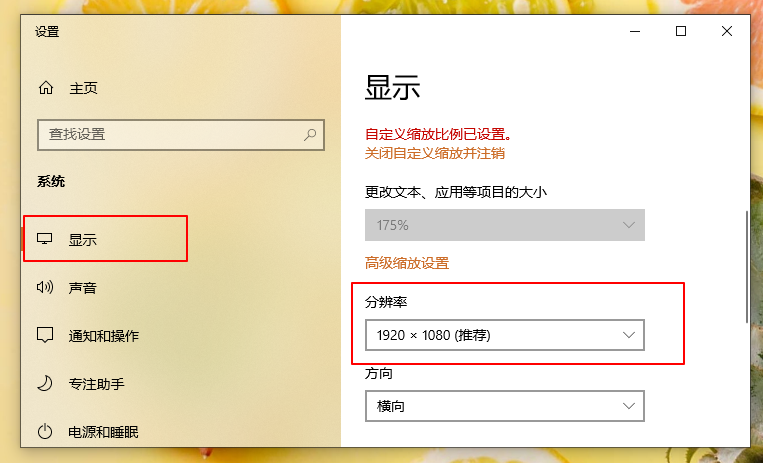
Task: Open the 声音 settings page
Action: (82, 288)
